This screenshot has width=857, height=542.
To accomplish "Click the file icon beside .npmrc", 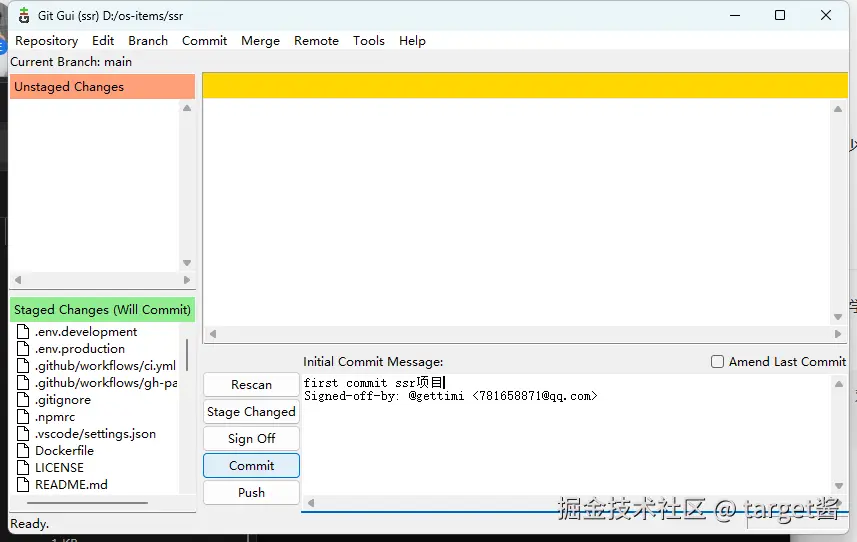I will tap(23, 416).
